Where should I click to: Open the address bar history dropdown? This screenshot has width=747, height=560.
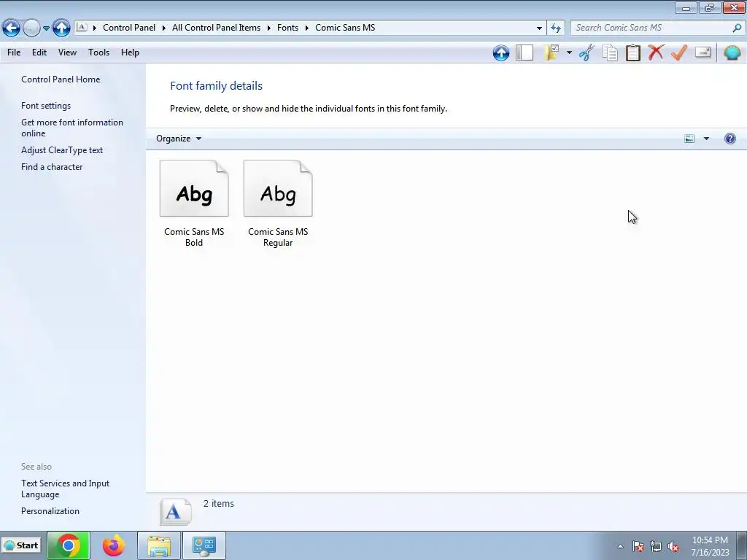[x=539, y=28]
